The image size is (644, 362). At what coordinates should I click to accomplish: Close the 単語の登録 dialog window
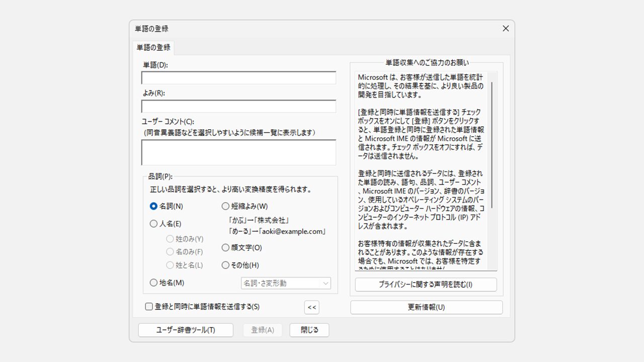[x=506, y=29]
